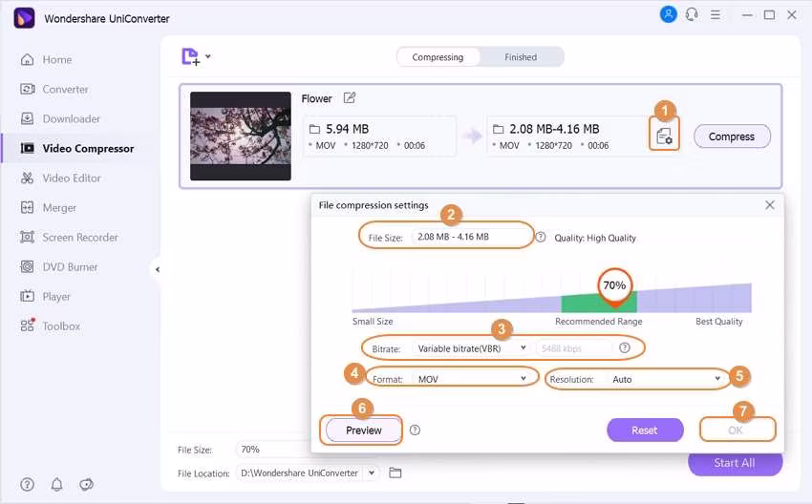The image size is (812, 504).
Task: Close the File compression settings dialog
Action: tap(770, 205)
